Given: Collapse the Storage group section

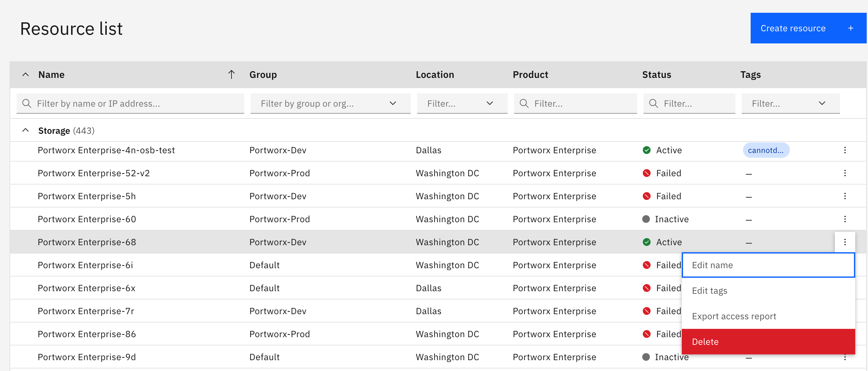Looking at the screenshot, I should [x=26, y=130].
